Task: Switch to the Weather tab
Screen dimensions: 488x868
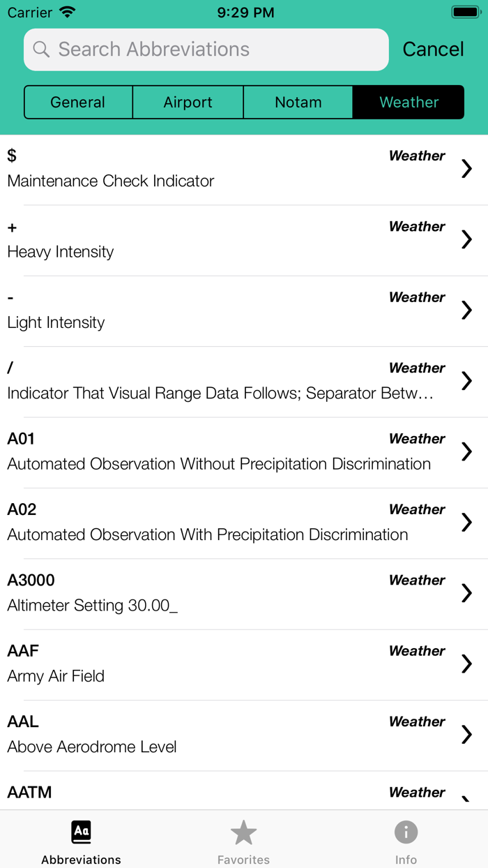Action: click(409, 102)
